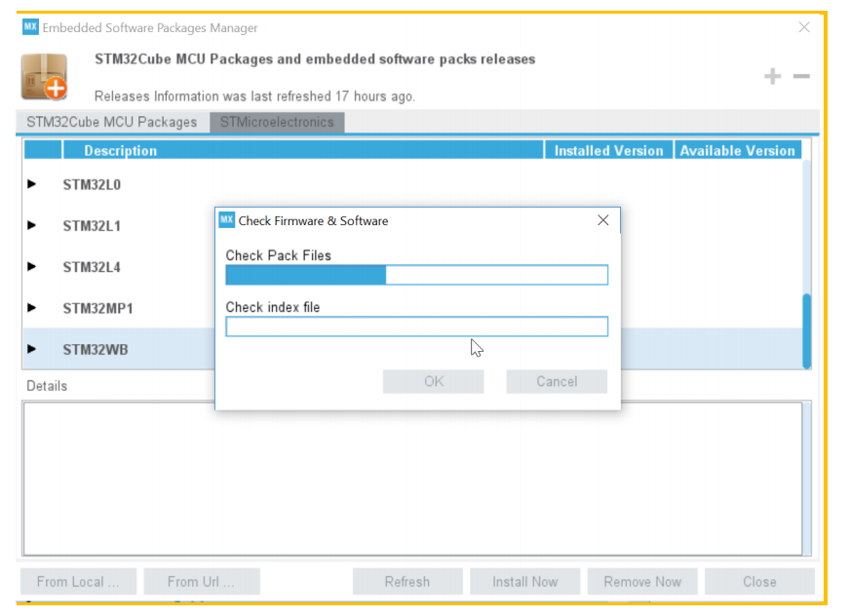Click the Check Pack Files progress bar
This screenshot has height=616, width=850.
tap(416, 275)
